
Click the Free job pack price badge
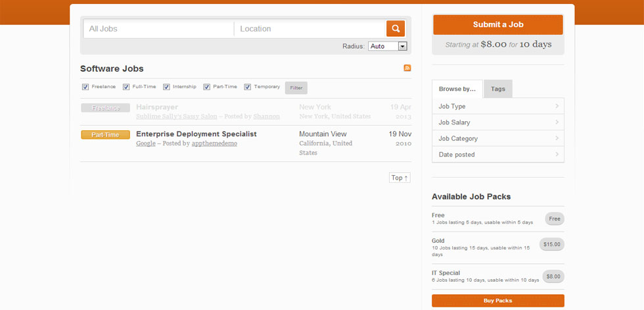pyautogui.click(x=555, y=219)
